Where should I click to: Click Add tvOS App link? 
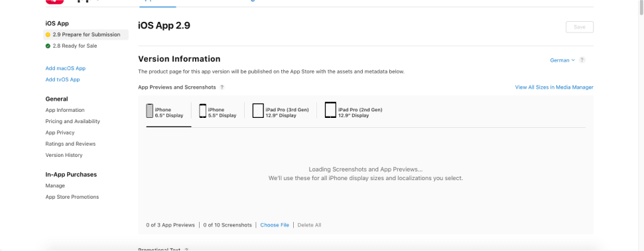click(62, 79)
